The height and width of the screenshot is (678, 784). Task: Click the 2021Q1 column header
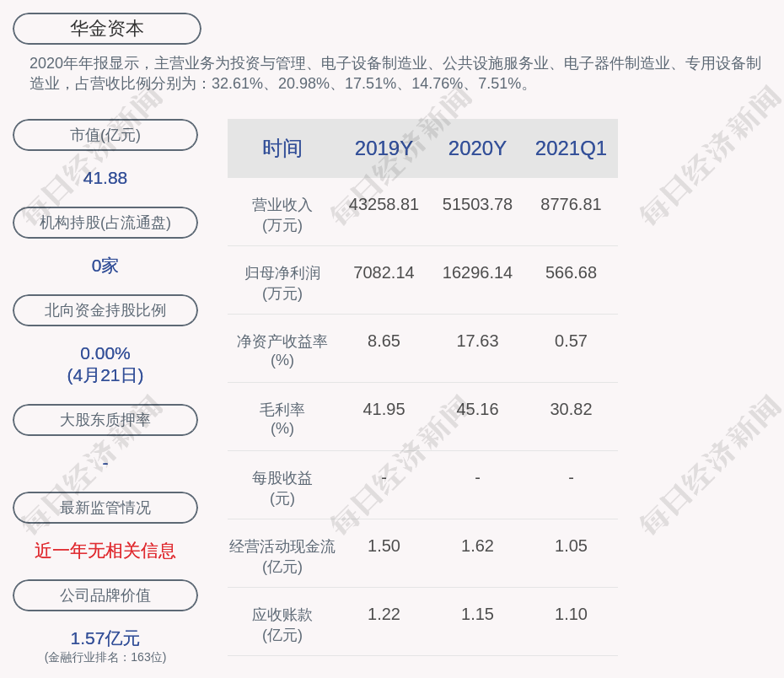[571, 148]
